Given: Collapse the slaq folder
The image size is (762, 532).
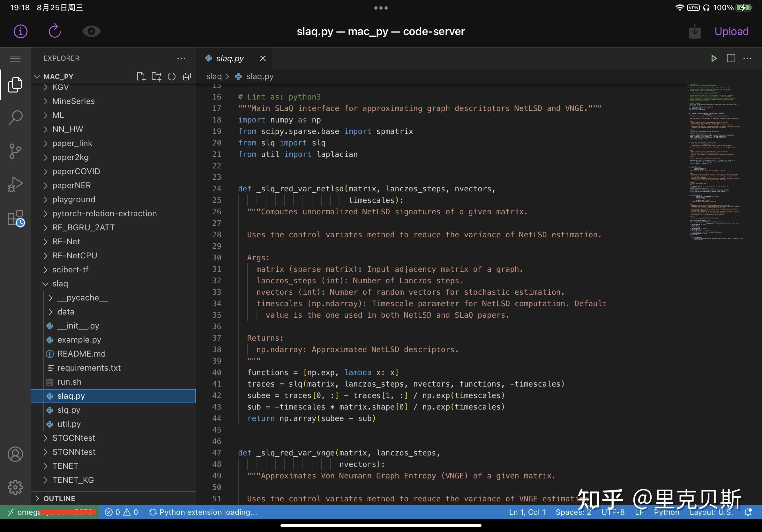Looking at the screenshot, I should coord(60,284).
